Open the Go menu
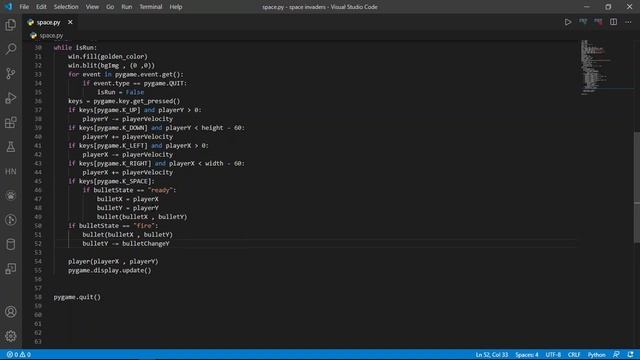Viewport: 640px width, 360px height. click(110, 7)
